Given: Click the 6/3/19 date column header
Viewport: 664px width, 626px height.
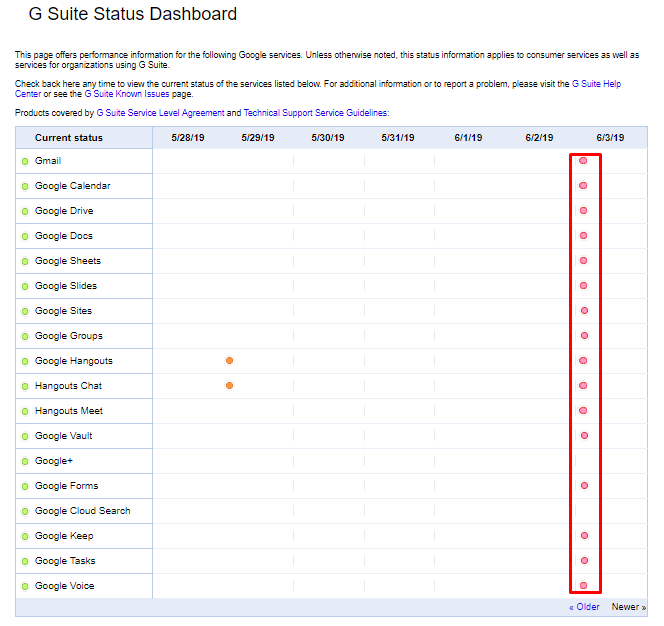Looking at the screenshot, I should (x=610, y=138).
